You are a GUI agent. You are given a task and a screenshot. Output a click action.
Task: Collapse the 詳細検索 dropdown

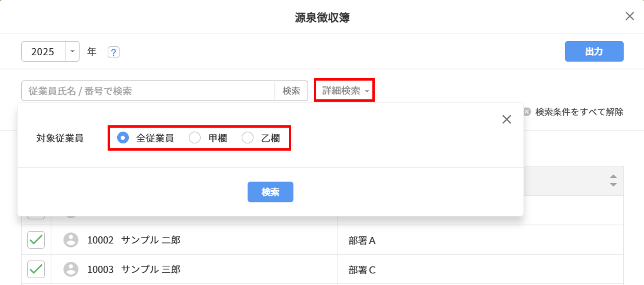(344, 90)
